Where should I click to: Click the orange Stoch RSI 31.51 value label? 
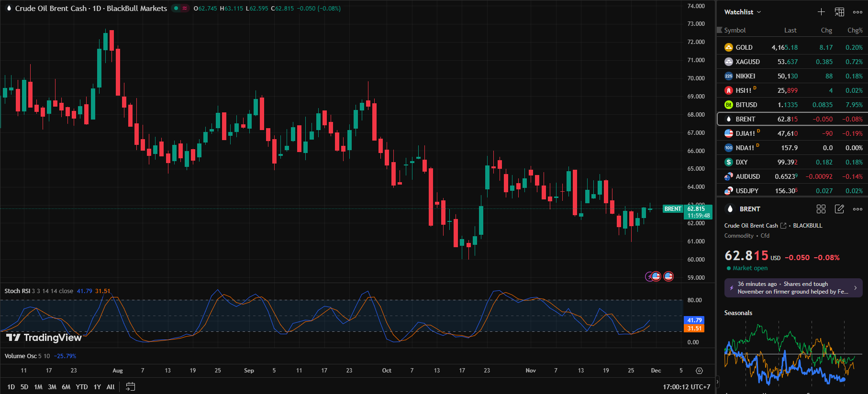coord(694,328)
